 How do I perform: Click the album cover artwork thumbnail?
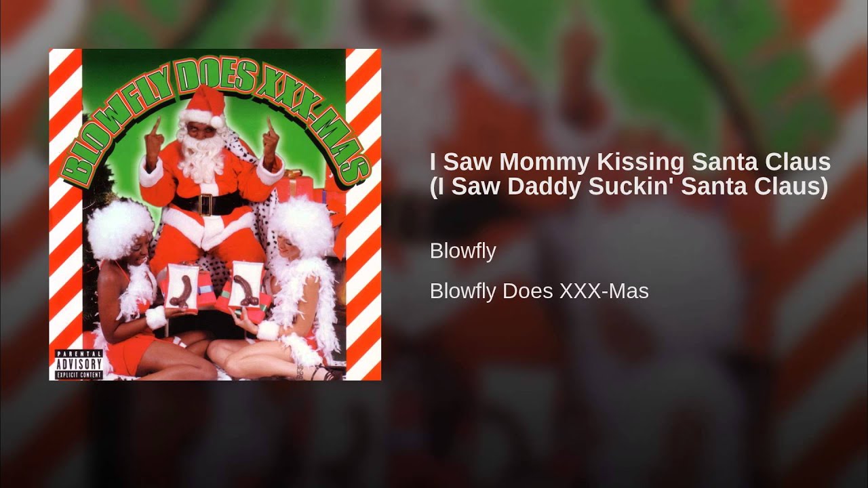(x=215, y=214)
